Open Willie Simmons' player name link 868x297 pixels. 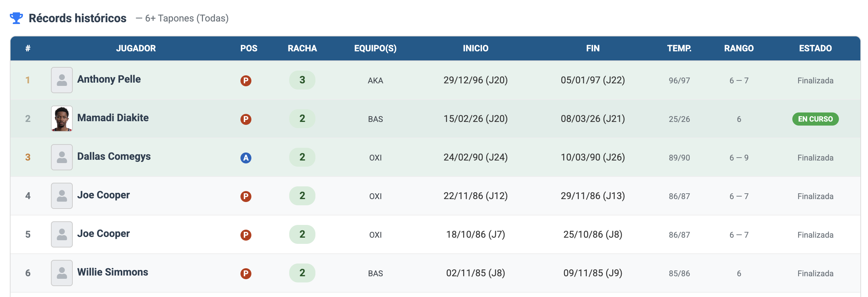coord(112,272)
